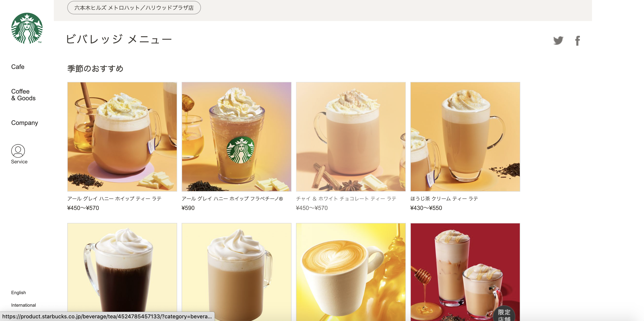
Task: Switch the site language to English
Action: pyautogui.click(x=18, y=292)
